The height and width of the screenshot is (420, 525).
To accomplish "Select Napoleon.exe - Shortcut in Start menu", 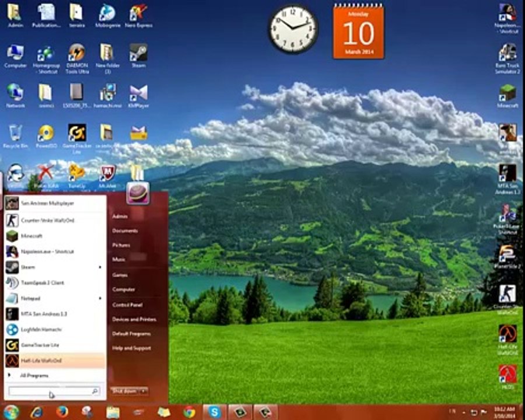I will 55,251.
